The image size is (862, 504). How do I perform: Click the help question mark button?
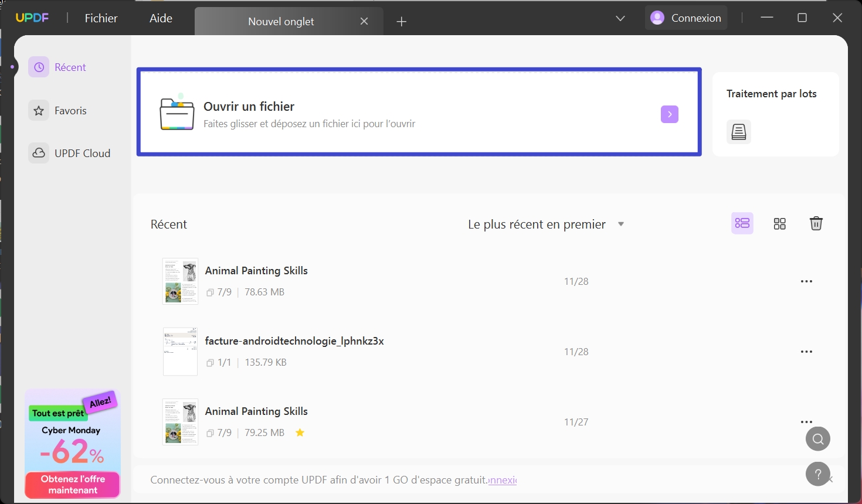(x=818, y=474)
